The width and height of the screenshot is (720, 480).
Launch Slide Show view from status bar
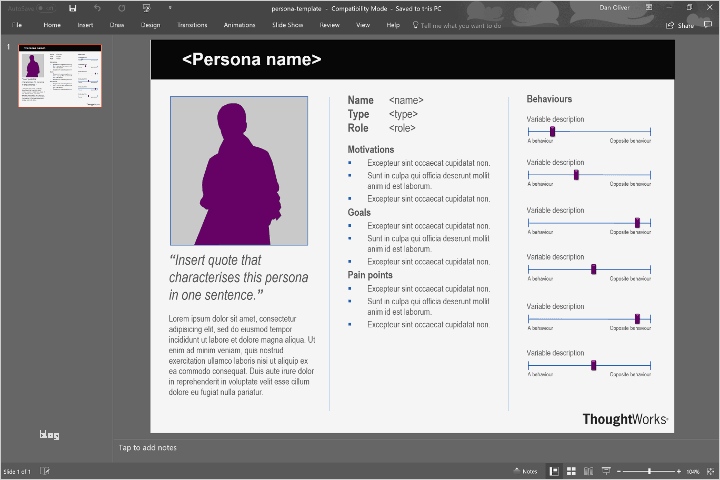click(x=606, y=471)
